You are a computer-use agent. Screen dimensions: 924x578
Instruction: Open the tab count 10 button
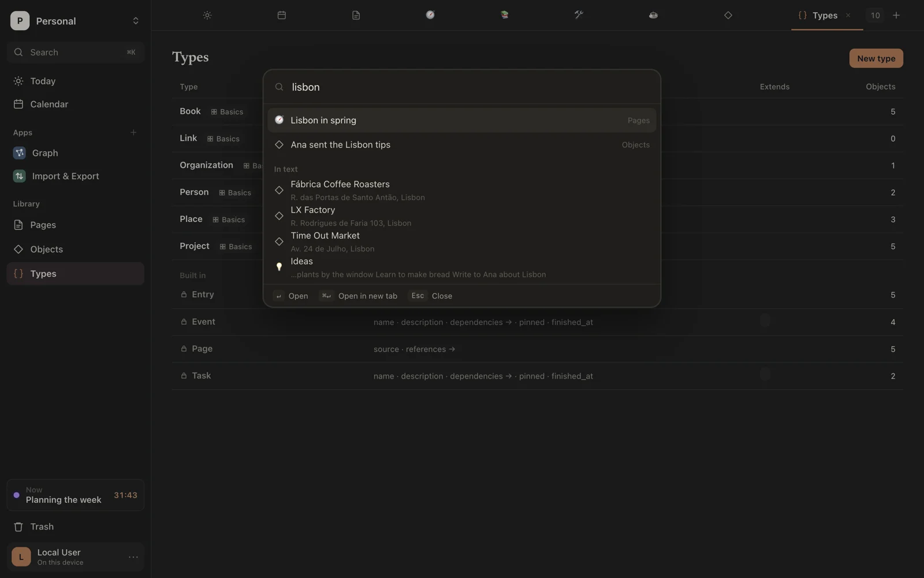[875, 16]
